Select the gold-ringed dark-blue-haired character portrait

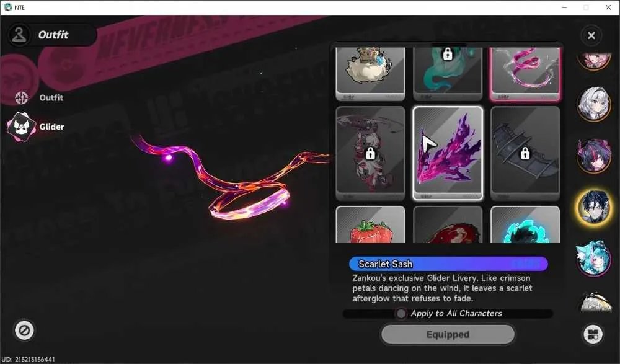tap(593, 207)
